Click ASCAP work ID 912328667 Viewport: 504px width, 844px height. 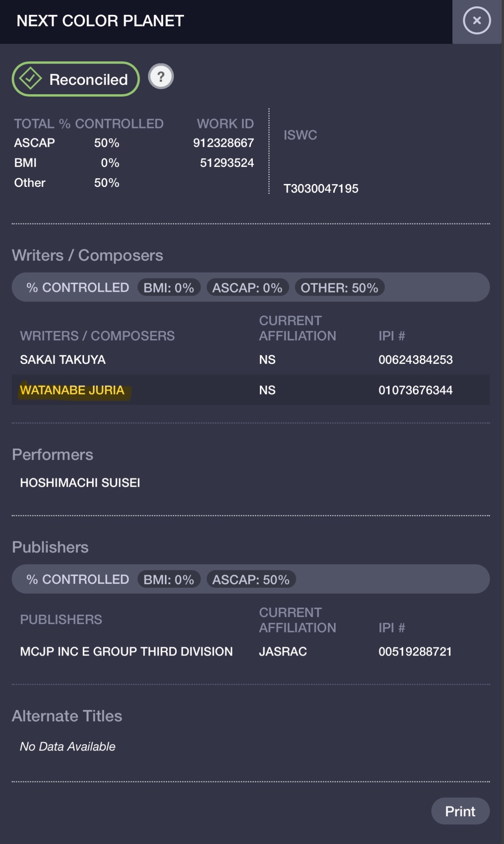[x=223, y=143]
